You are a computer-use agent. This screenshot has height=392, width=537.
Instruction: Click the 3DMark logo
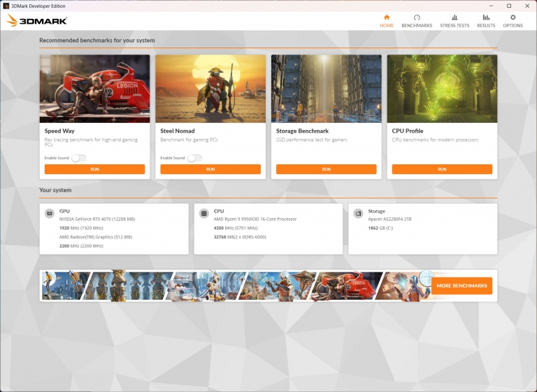[36, 20]
